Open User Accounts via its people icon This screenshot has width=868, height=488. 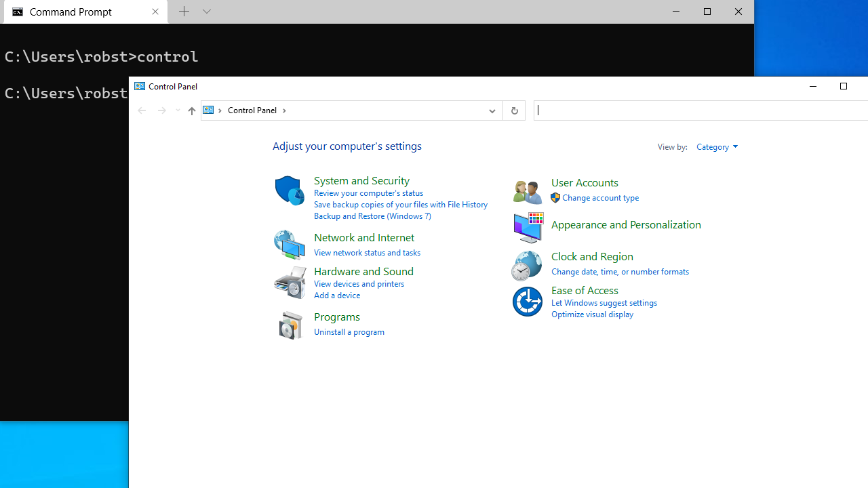[x=527, y=191]
